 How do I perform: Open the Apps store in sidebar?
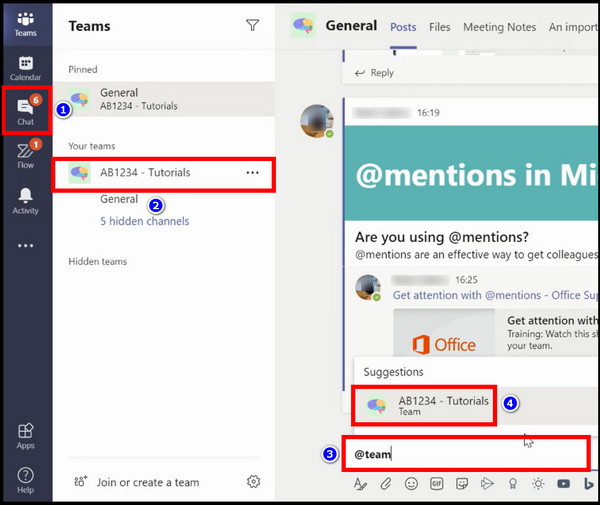tap(26, 436)
